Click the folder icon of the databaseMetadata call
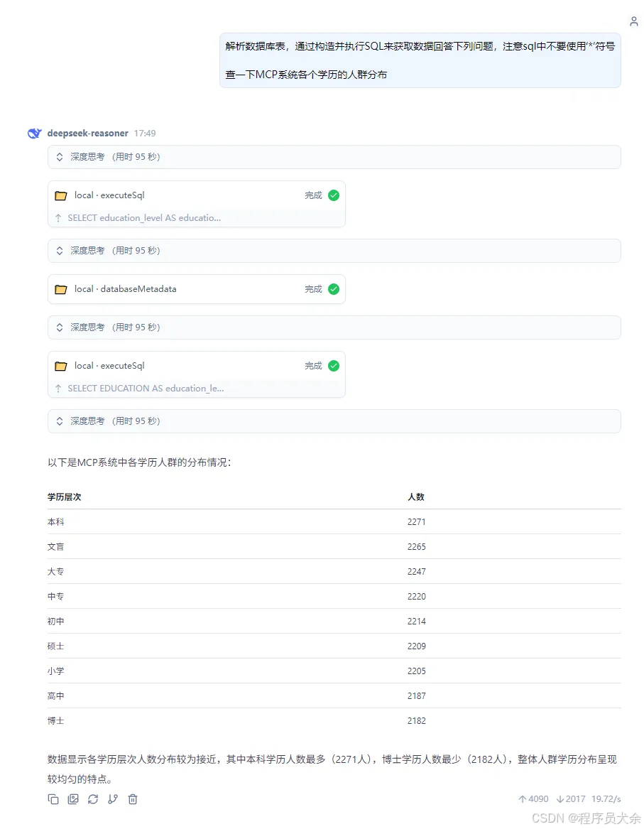The image size is (644, 829). point(61,289)
